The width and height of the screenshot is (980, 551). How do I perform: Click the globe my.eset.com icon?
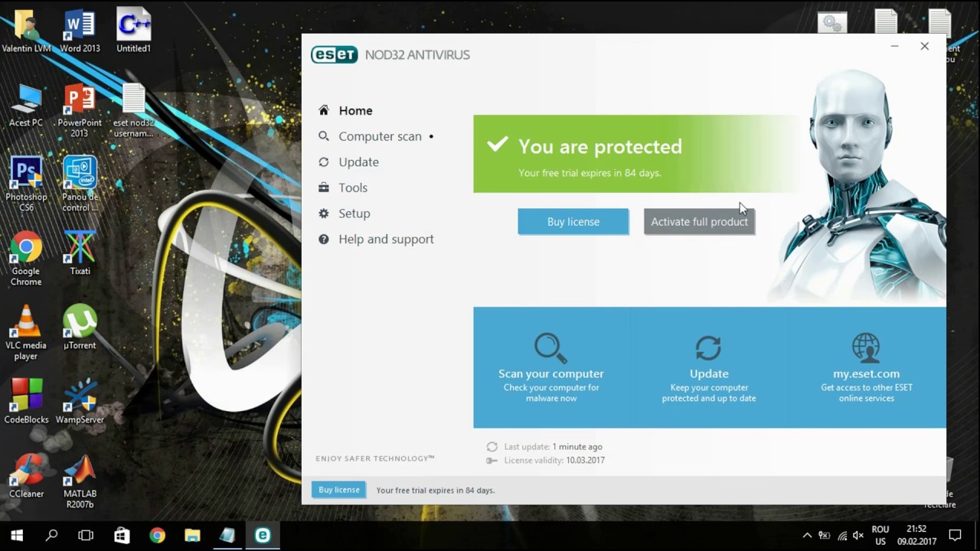[866, 348]
